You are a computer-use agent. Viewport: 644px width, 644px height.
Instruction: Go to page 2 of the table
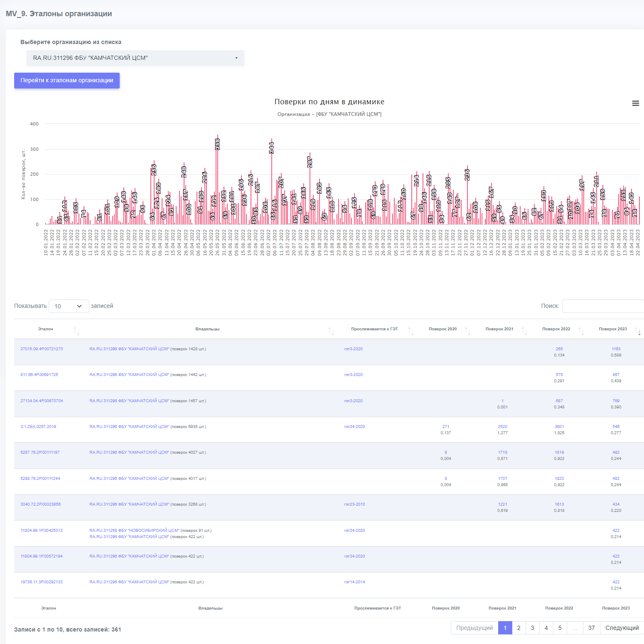coord(519,628)
